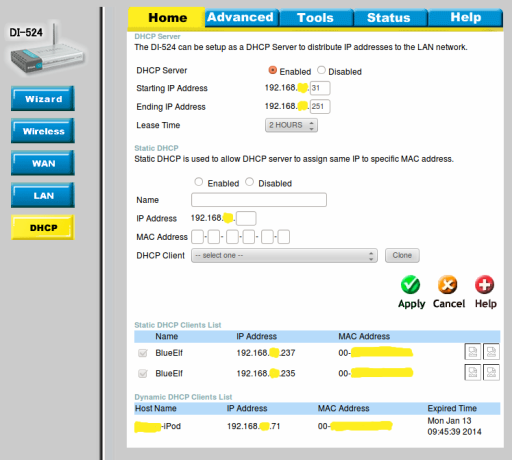The width and height of the screenshot is (512, 460).
Task: Click the Clone button
Action: click(x=402, y=255)
